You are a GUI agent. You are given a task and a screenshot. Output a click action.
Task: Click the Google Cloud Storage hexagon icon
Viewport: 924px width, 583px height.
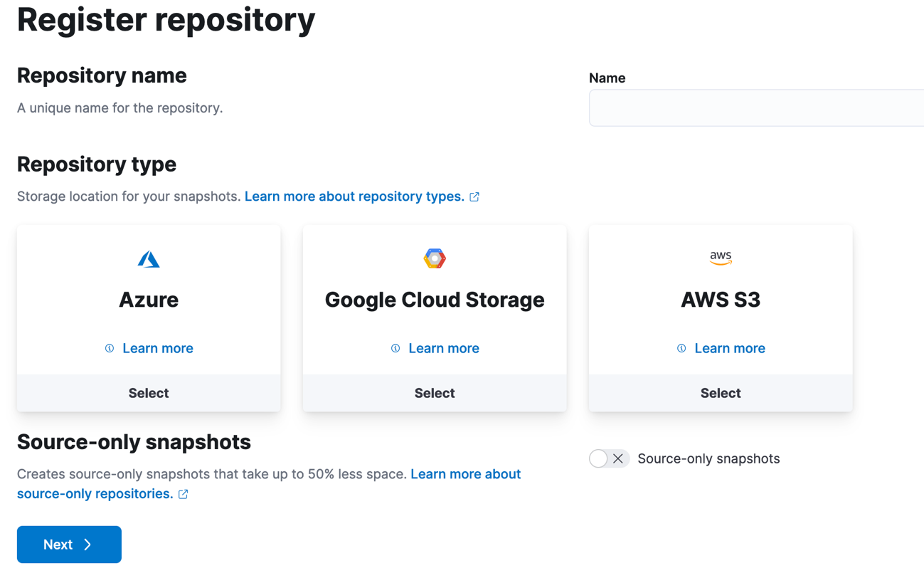435,258
